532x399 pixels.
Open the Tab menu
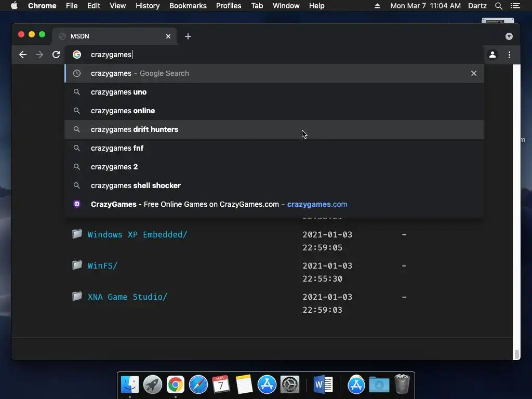[x=257, y=6]
